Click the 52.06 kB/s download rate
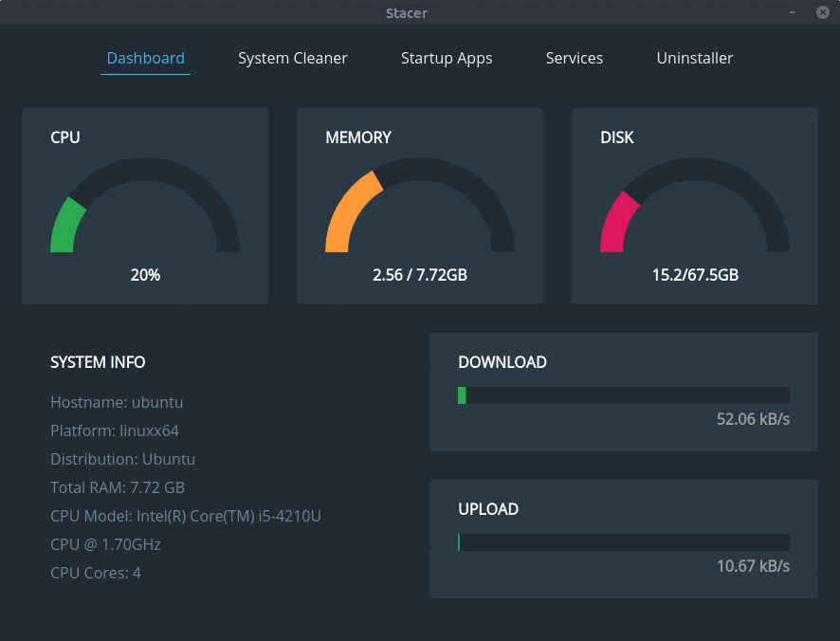Viewport: 840px width, 641px height. click(753, 419)
